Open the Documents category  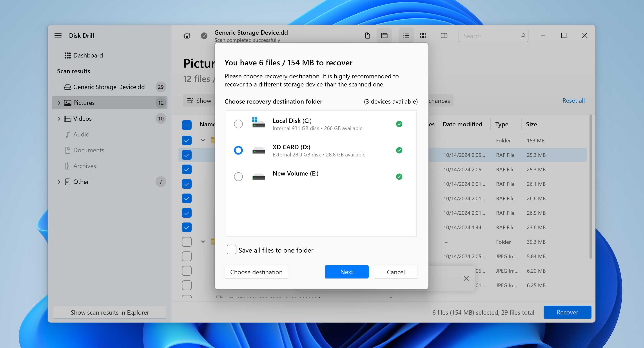109,150
